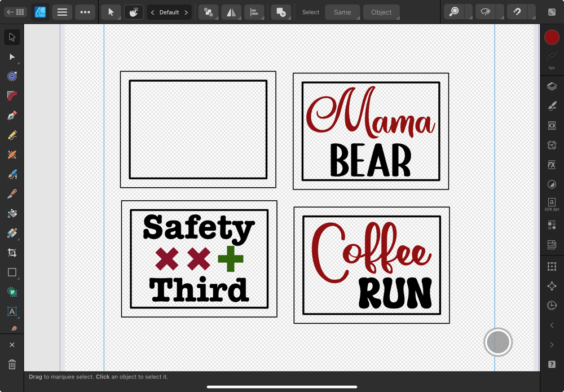Select the Artistic Text tool
564x392 pixels.
[12, 311]
